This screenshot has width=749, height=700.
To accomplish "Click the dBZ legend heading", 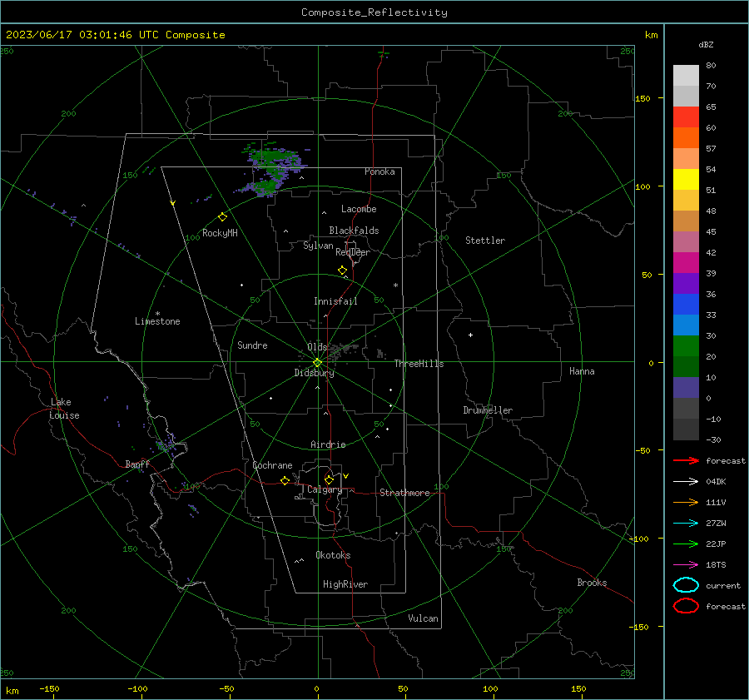I will point(706,44).
